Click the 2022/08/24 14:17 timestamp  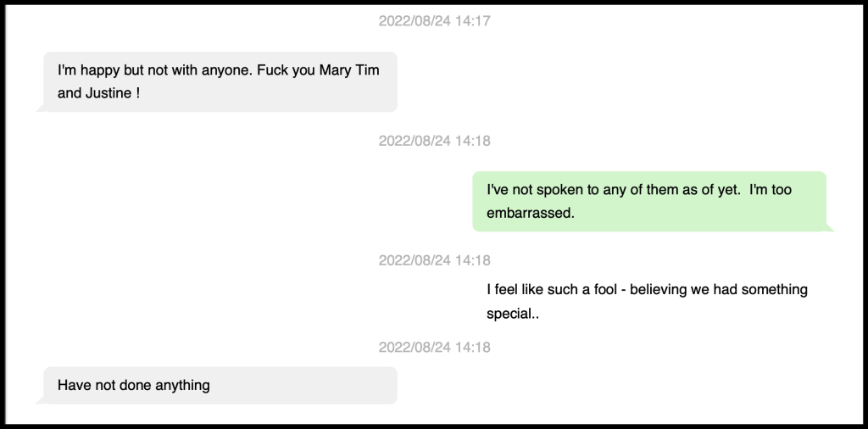pos(434,21)
